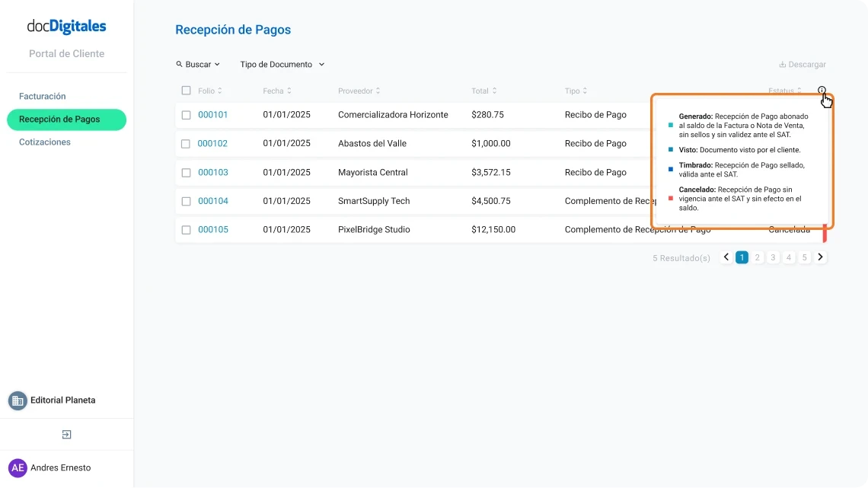868x488 pixels.
Task: Open folio 000102 link
Action: pos(212,143)
